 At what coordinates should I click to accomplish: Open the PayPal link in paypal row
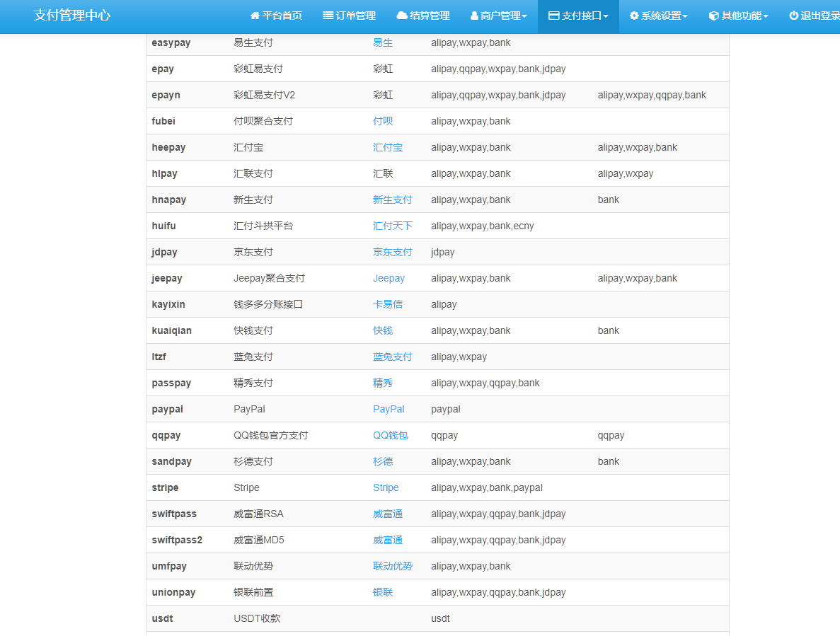click(389, 409)
